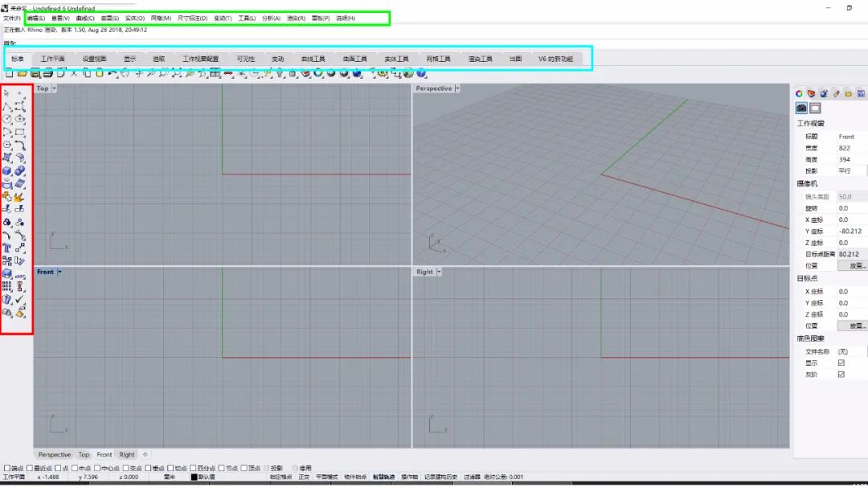Click the plus icon to add viewport tab
This screenshot has height=488, width=868.
tap(145, 454)
